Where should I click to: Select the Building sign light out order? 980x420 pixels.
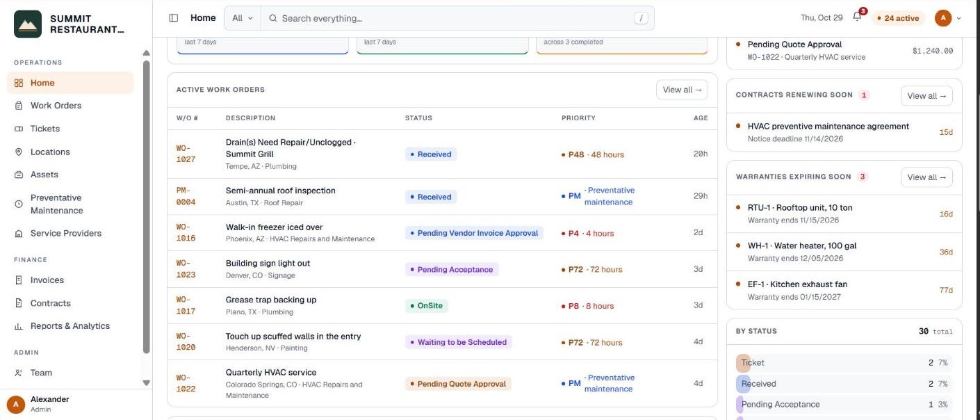[x=442, y=269]
